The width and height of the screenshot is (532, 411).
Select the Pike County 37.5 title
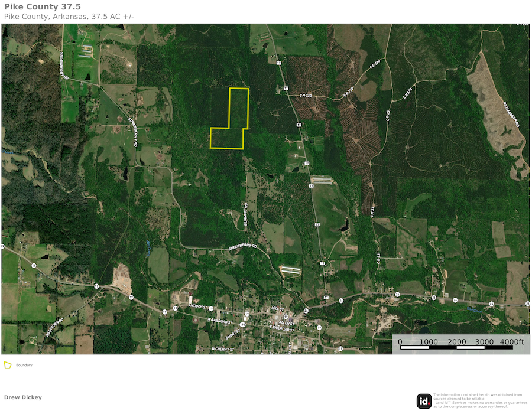tap(42, 6)
